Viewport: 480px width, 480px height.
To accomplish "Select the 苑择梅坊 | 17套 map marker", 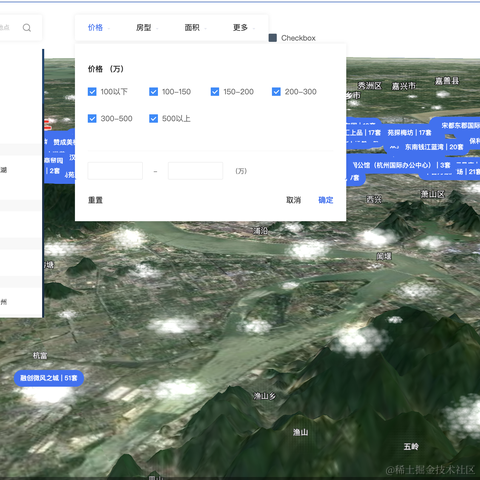I will [409, 133].
